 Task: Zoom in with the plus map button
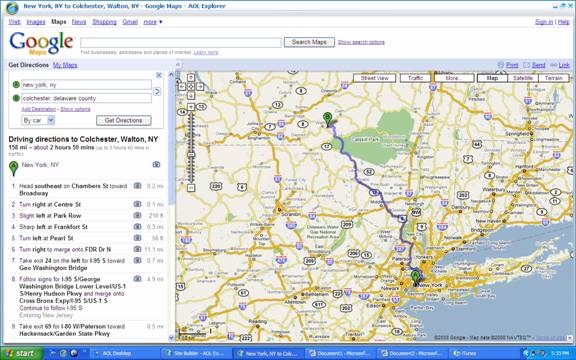[191, 107]
